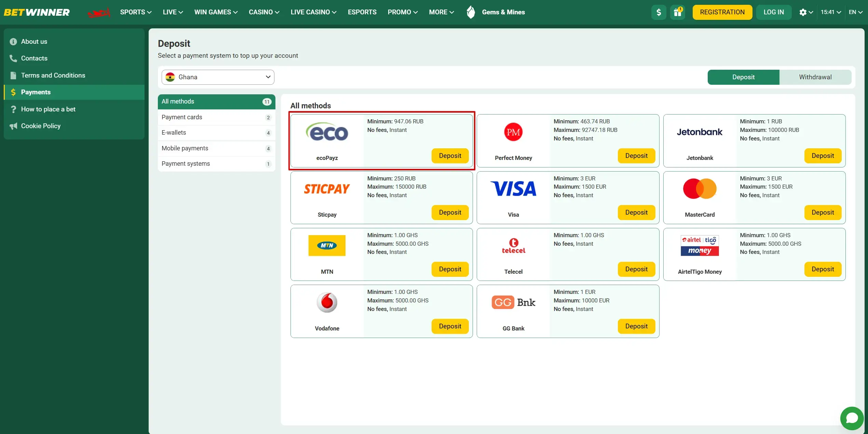Screen dimensions: 868x434
Task: Click the gift box notification icon
Action: click(678, 12)
